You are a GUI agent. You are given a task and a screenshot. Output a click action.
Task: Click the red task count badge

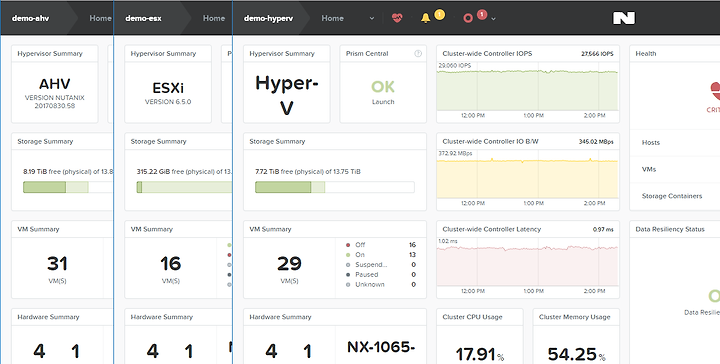click(x=482, y=15)
